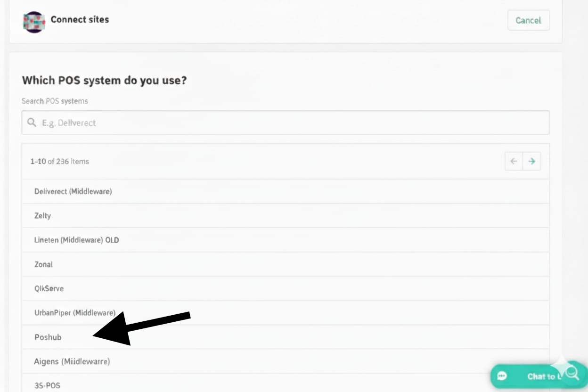Select Zelty as your POS system
The image size is (588, 392).
click(x=42, y=216)
